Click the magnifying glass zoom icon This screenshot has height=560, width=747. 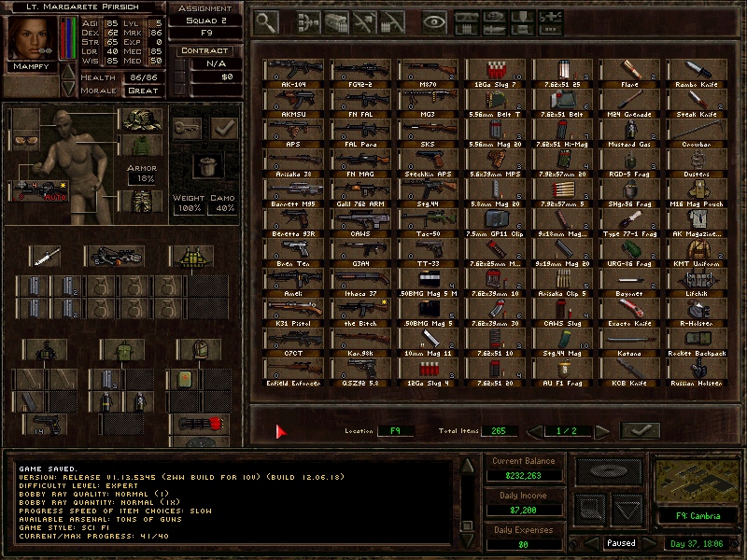point(266,21)
